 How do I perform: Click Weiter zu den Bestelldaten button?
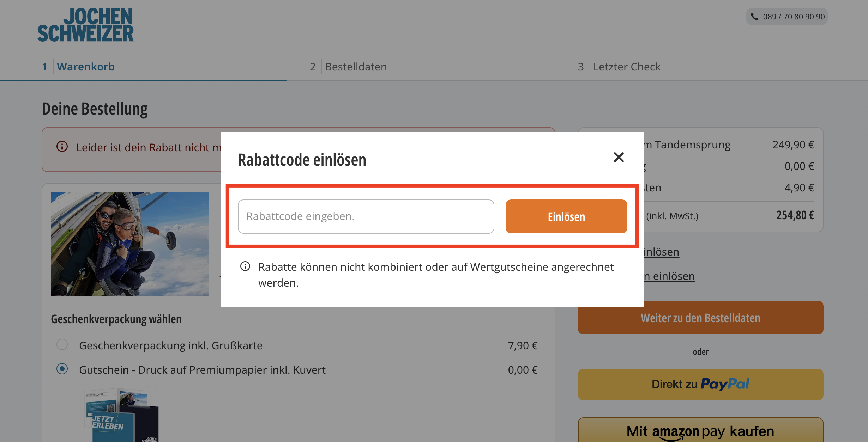pos(700,318)
